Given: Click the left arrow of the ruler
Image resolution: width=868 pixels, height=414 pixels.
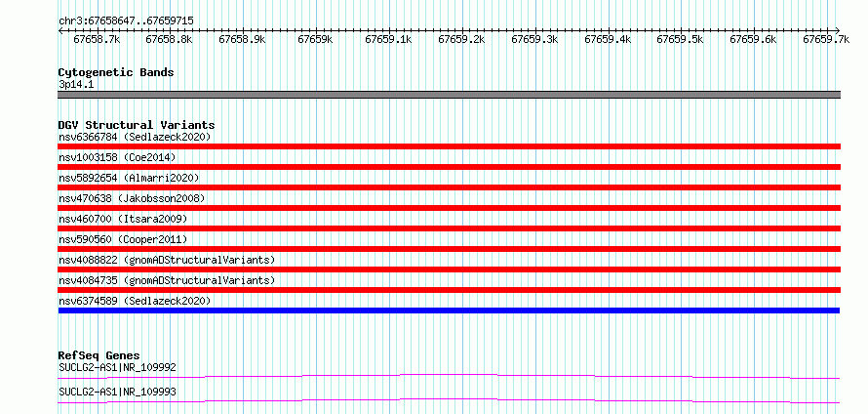Looking at the screenshot, I should coord(60,30).
